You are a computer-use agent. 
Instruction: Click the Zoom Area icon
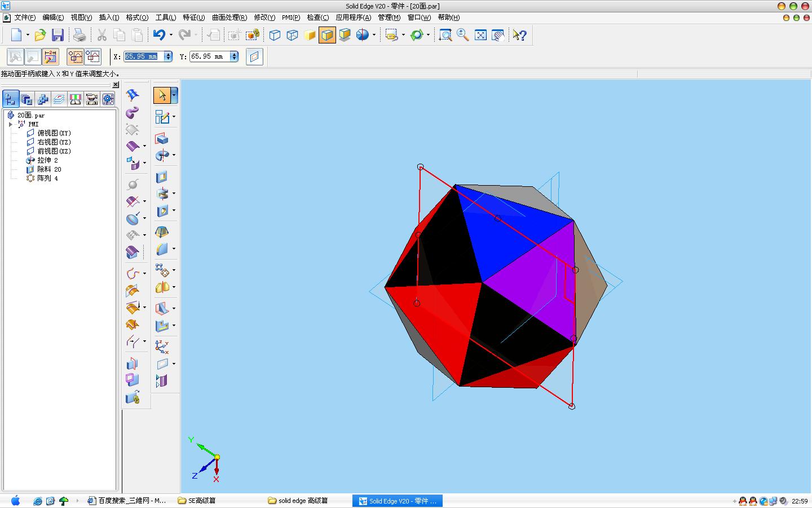pyautogui.click(x=445, y=35)
